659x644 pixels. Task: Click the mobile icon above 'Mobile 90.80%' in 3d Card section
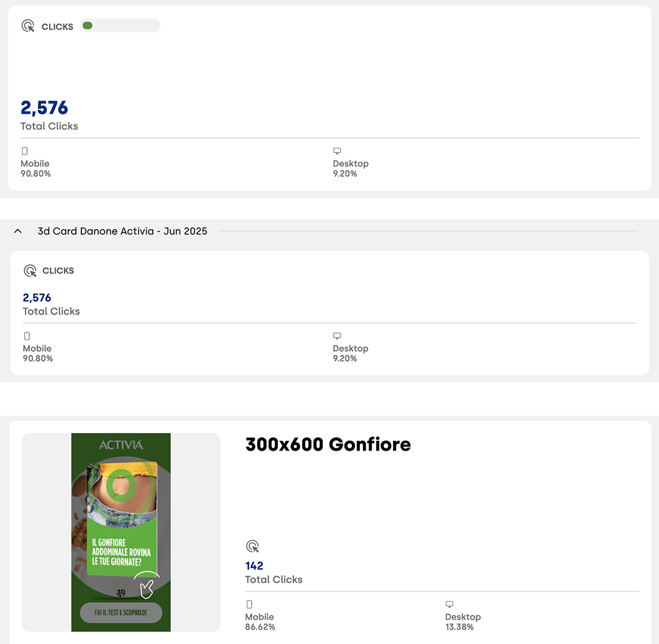coord(27,336)
